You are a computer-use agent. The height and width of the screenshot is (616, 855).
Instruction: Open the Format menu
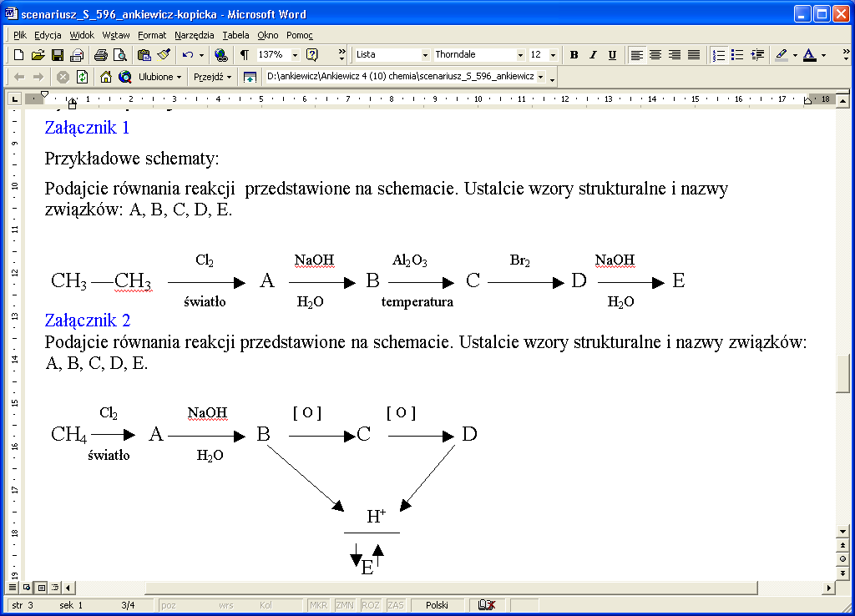152,35
